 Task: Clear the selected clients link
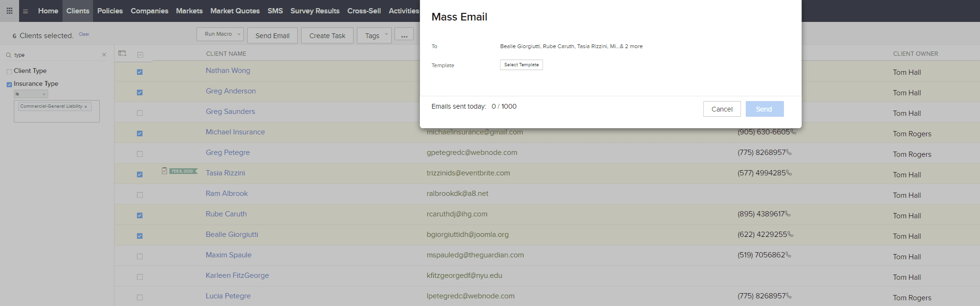[x=84, y=34]
